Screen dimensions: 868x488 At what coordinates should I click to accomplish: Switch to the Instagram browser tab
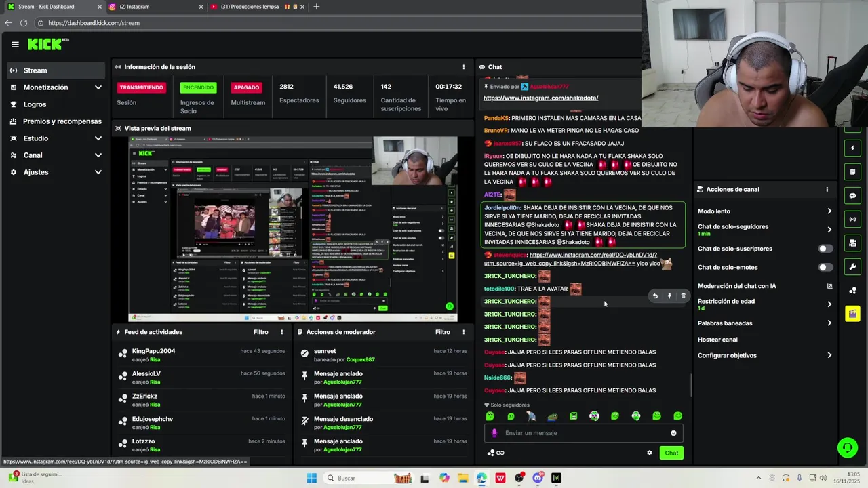pos(156,7)
